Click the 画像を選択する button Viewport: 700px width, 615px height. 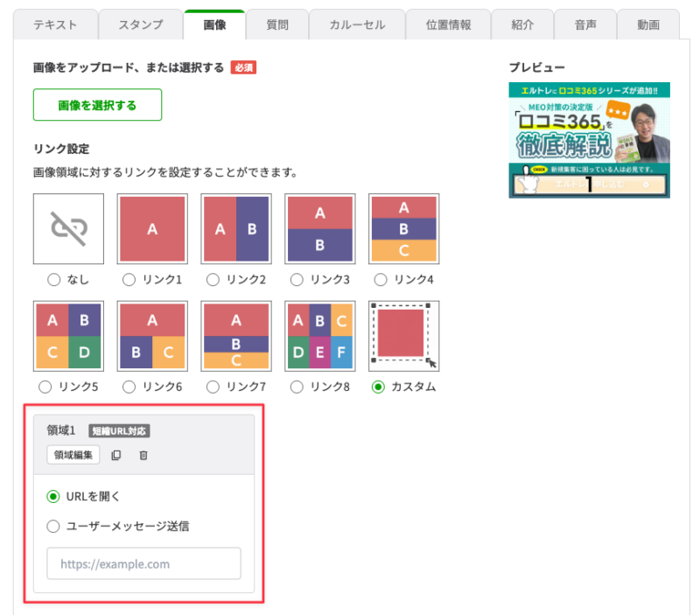(x=97, y=105)
